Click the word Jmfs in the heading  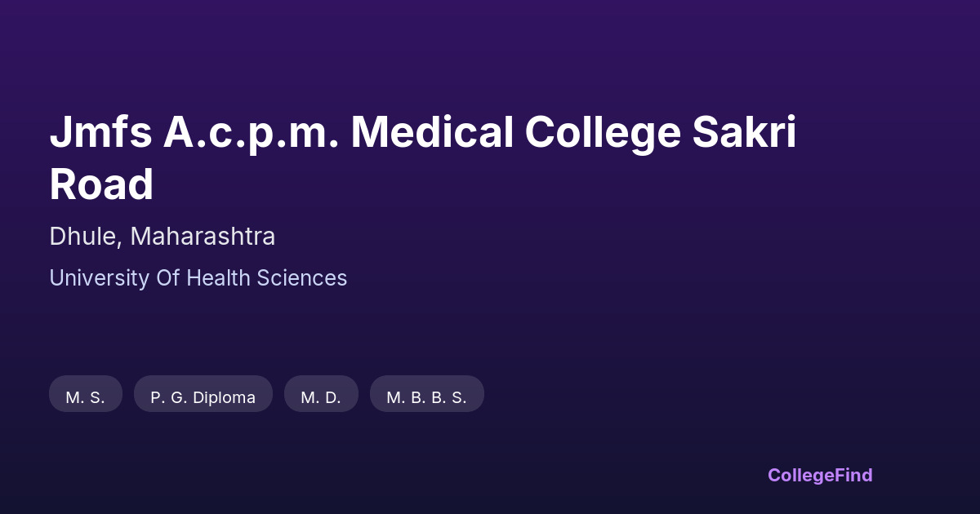[100, 132]
